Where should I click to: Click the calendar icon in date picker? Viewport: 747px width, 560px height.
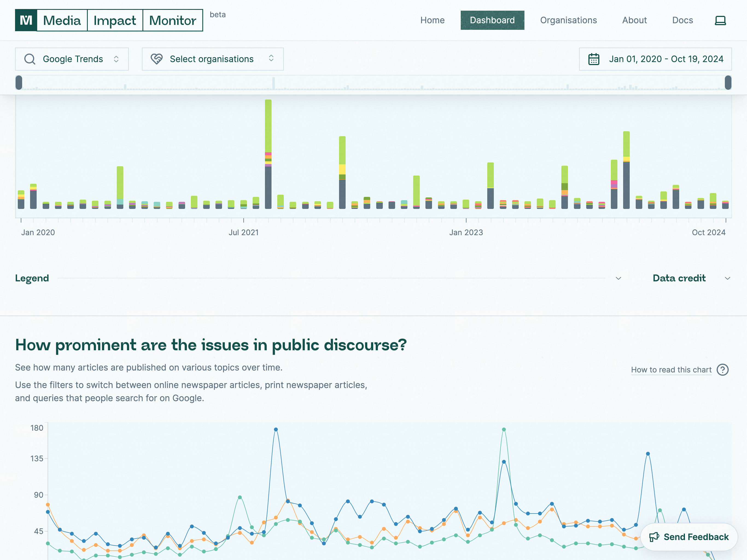coord(594,59)
